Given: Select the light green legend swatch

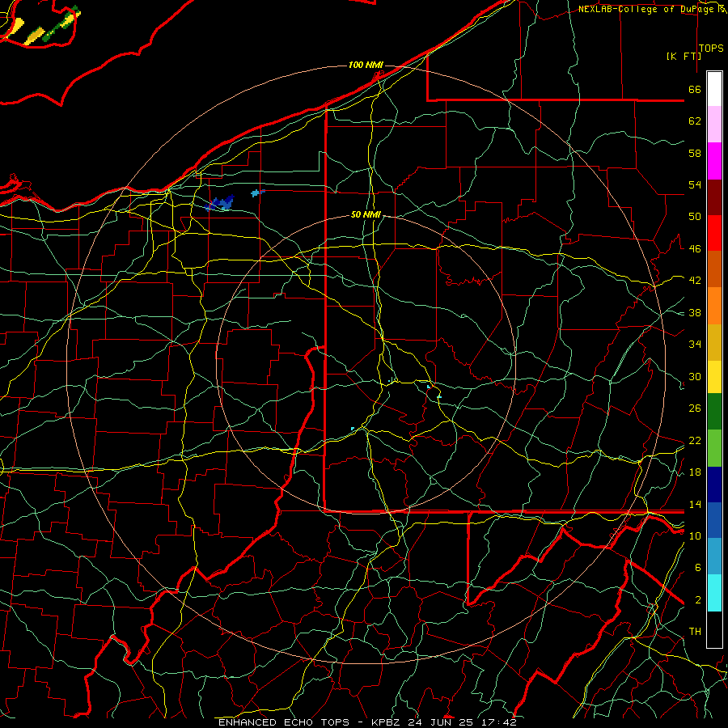Looking at the screenshot, I should [x=714, y=448].
